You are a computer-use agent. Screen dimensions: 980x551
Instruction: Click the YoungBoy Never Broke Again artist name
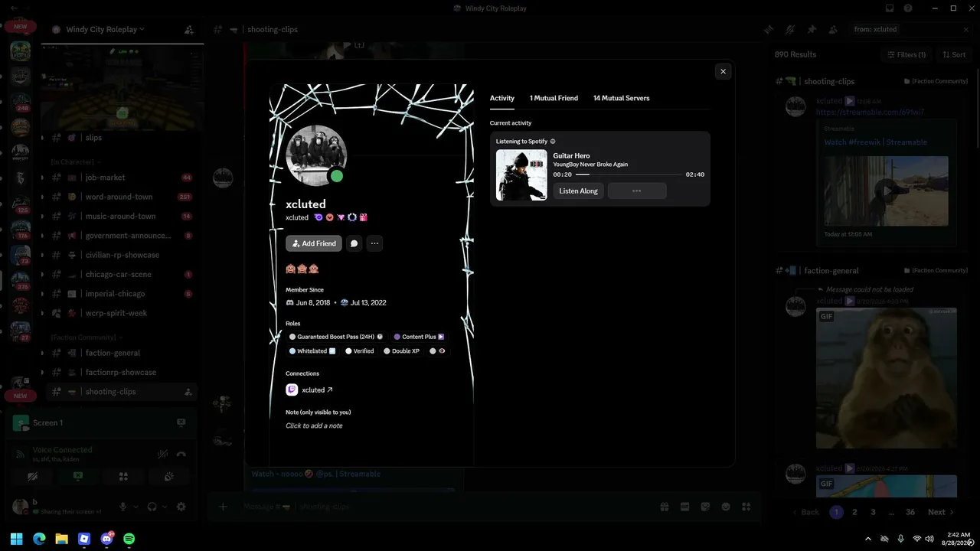point(590,165)
